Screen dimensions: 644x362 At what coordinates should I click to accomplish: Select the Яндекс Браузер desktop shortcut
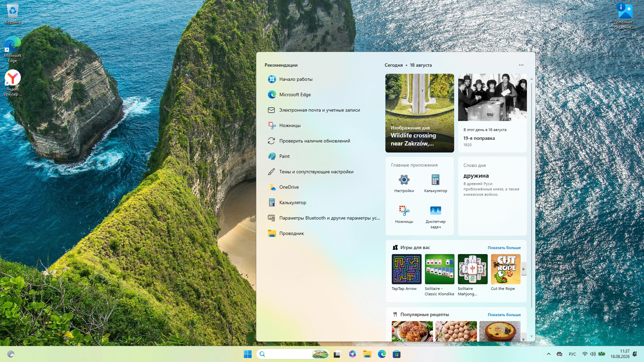tap(13, 83)
